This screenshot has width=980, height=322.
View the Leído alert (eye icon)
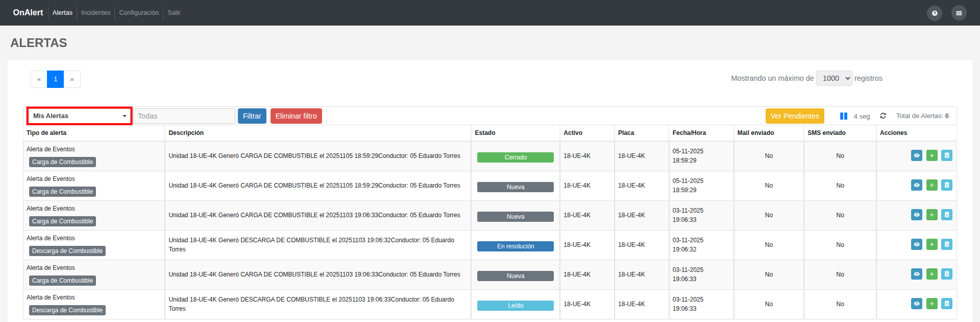point(917,304)
